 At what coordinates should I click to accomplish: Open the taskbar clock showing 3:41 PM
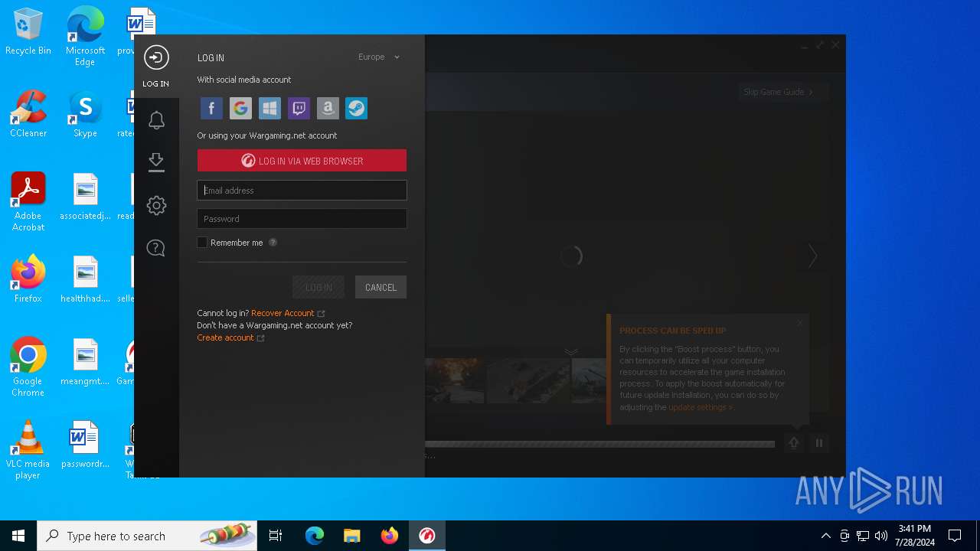(914, 536)
